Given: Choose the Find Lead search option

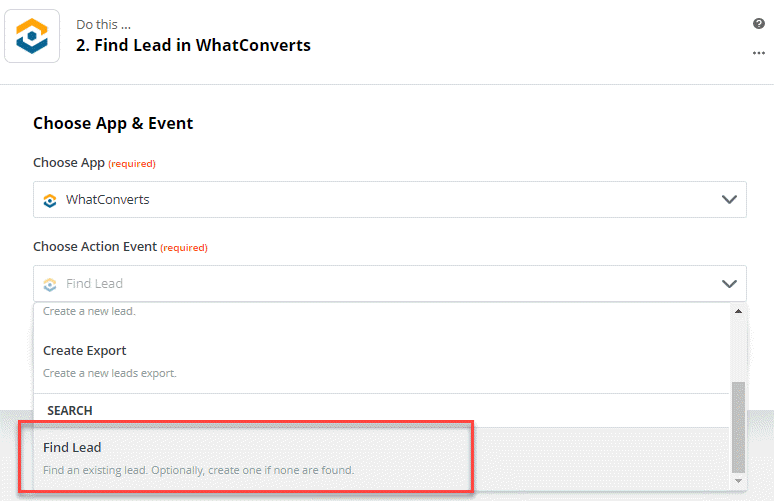Looking at the screenshot, I should tap(382, 459).
